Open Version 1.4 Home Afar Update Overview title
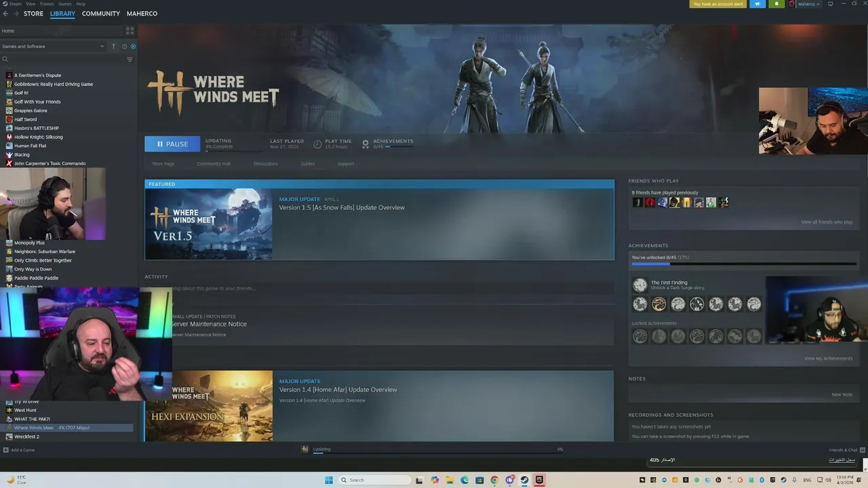 (x=338, y=390)
